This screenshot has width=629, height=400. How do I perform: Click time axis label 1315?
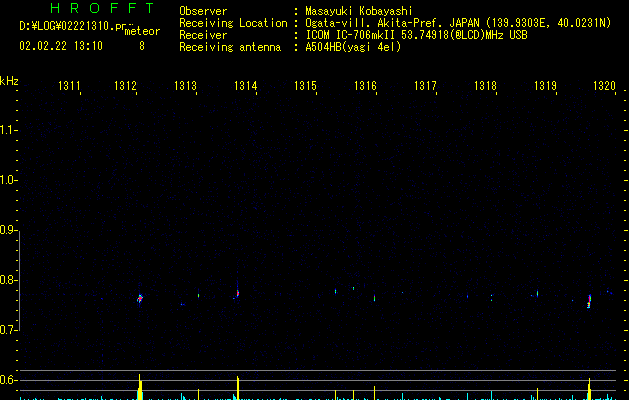point(305,86)
